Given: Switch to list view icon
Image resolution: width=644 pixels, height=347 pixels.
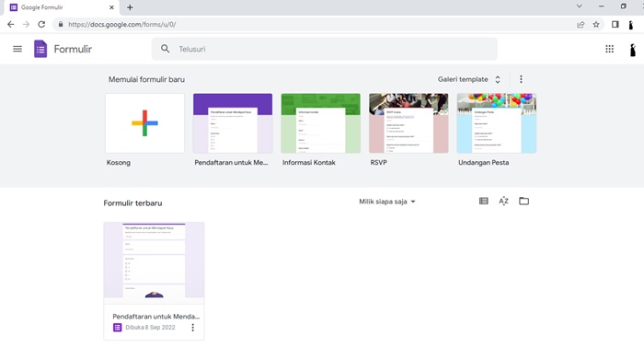Looking at the screenshot, I should click(483, 201).
